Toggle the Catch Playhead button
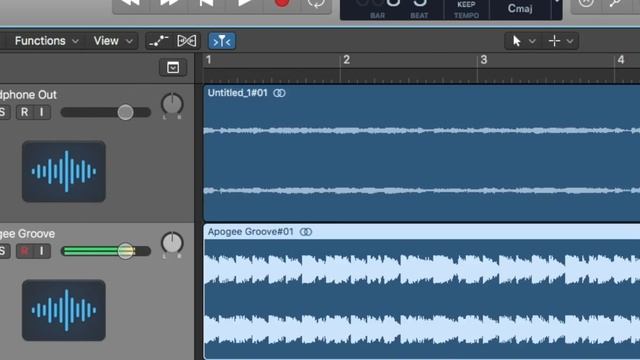The image size is (640, 360). coord(222,41)
